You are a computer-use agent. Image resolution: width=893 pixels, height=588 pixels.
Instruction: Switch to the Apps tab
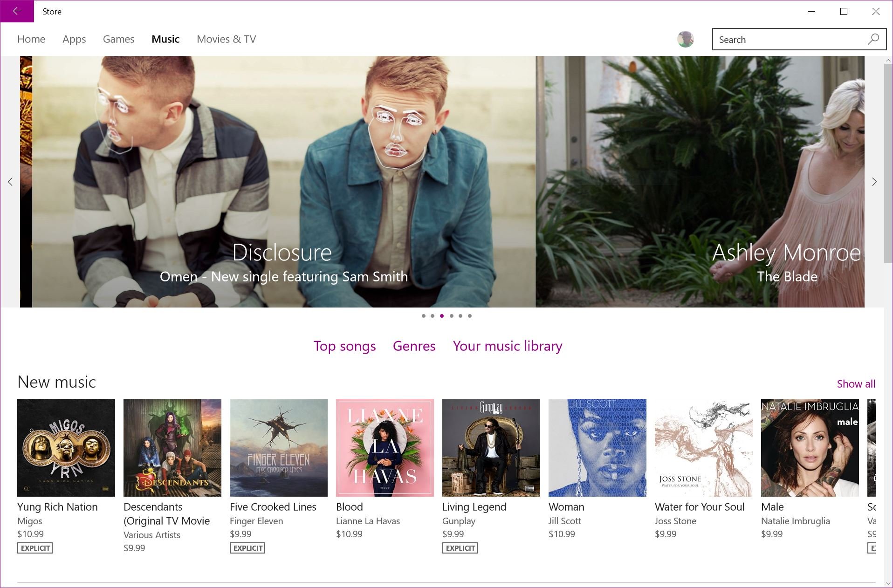(74, 39)
